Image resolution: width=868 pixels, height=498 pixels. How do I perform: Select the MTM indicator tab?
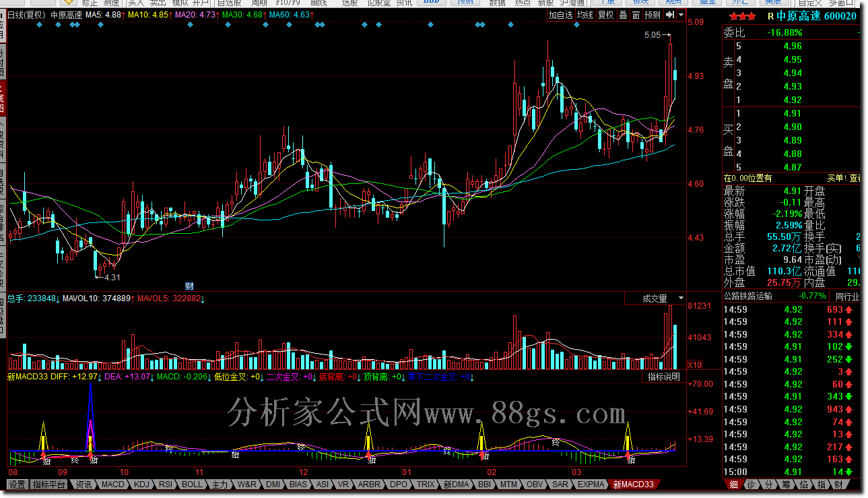pos(509,485)
